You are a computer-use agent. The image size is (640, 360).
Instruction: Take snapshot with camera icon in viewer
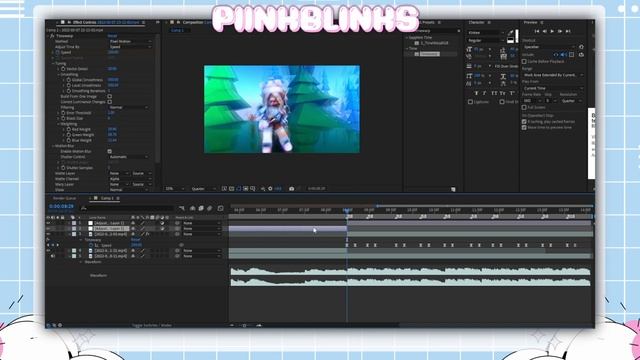291,189
